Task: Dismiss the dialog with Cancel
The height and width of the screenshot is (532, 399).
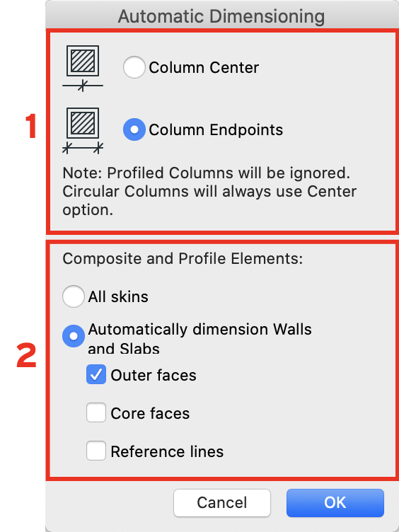Action: [x=222, y=503]
